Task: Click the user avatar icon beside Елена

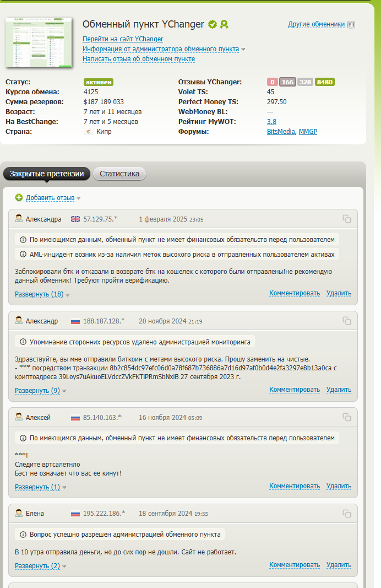Action: tap(19, 513)
